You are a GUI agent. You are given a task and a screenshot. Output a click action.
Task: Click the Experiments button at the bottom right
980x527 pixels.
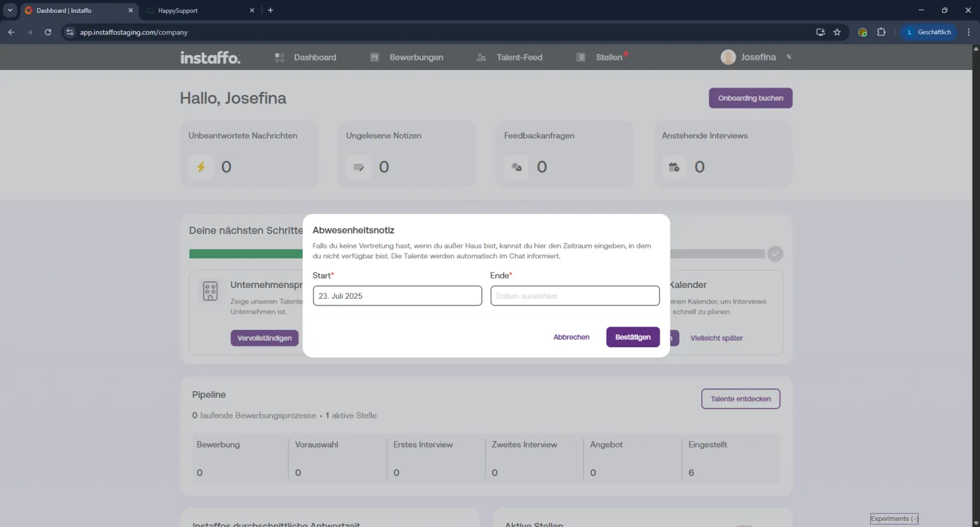895,519
